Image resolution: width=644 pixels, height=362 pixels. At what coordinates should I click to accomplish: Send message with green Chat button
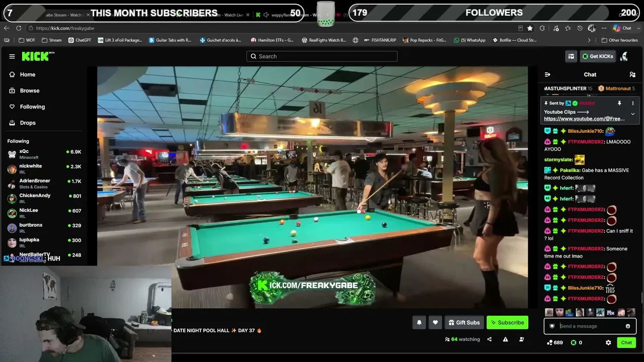pyautogui.click(x=626, y=342)
